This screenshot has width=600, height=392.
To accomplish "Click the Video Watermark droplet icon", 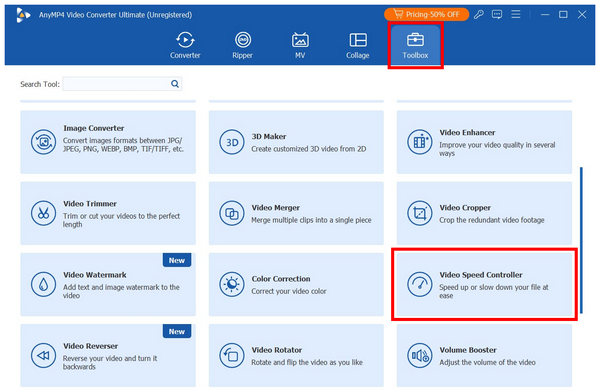I will coord(43,284).
